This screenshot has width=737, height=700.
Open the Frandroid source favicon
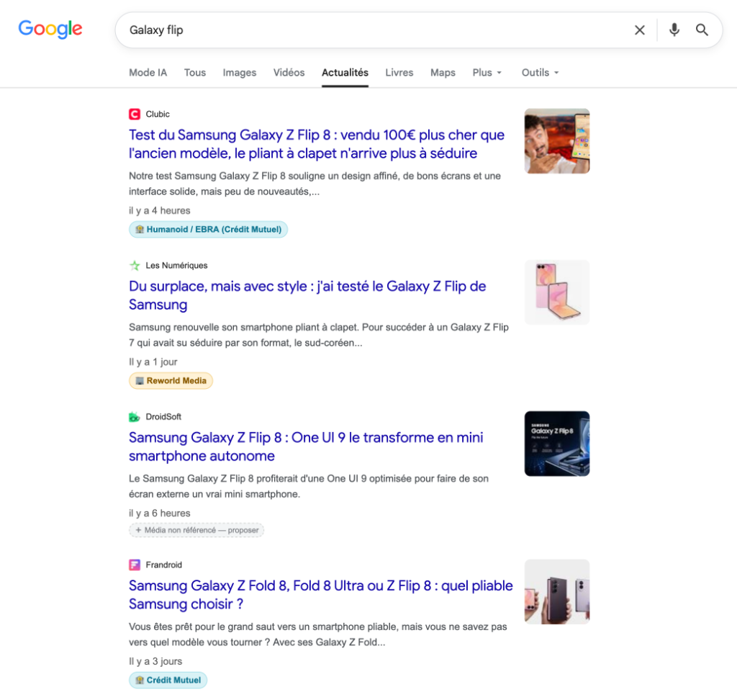pyautogui.click(x=135, y=565)
